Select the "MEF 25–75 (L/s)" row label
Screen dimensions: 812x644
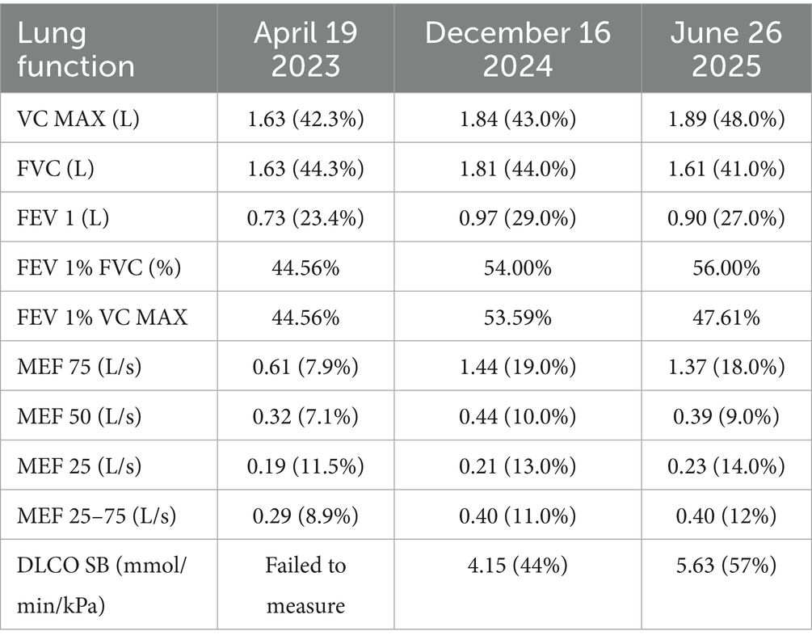click(97, 515)
